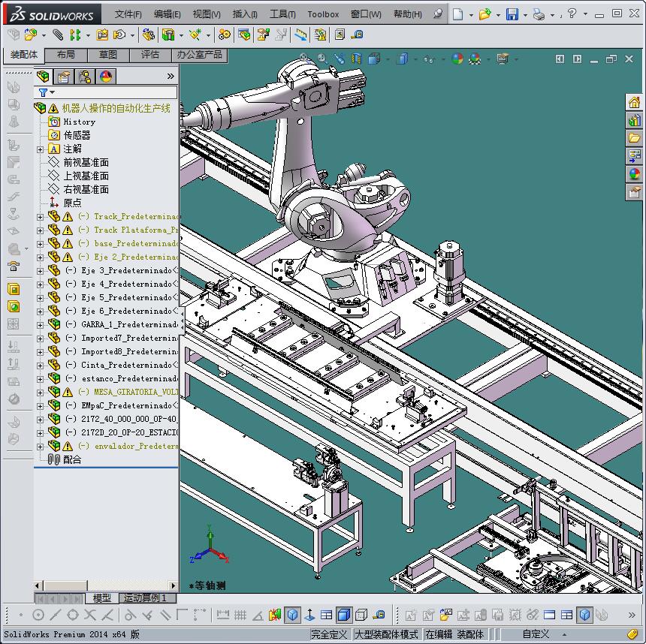The image size is (646, 644).
Task: Open the PropertyManager tab icon
Action: coord(64,77)
